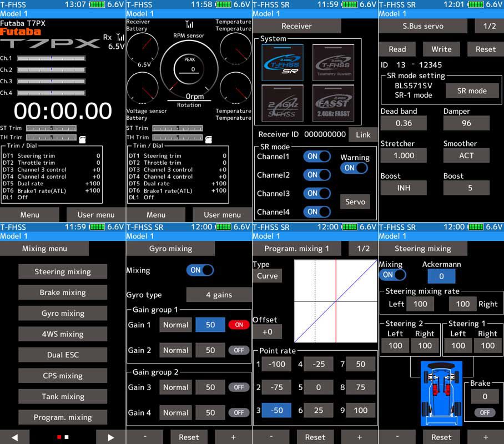Click Reset at top of S.Bus servo screen
Screen dimensions: 504x444
486,49
